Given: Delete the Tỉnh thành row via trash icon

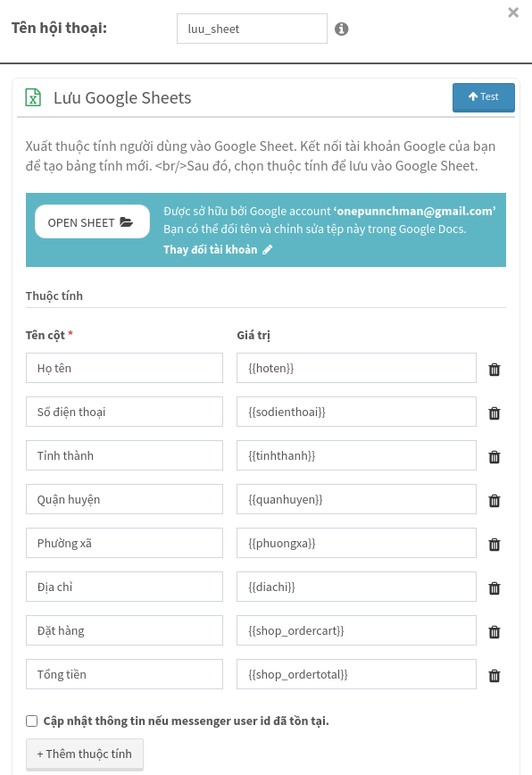Looking at the screenshot, I should pyautogui.click(x=494, y=457).
